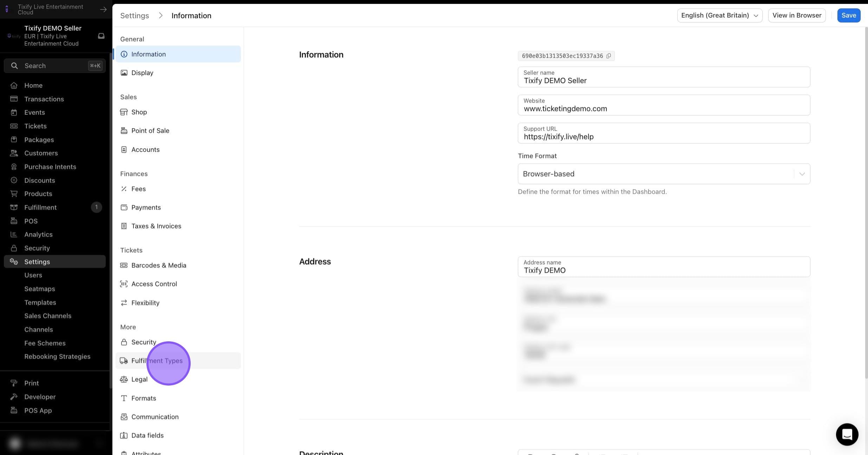The width and height of the screenshot is (868, 455).
Task: Click View in Browser
Action: coord(797,15)
